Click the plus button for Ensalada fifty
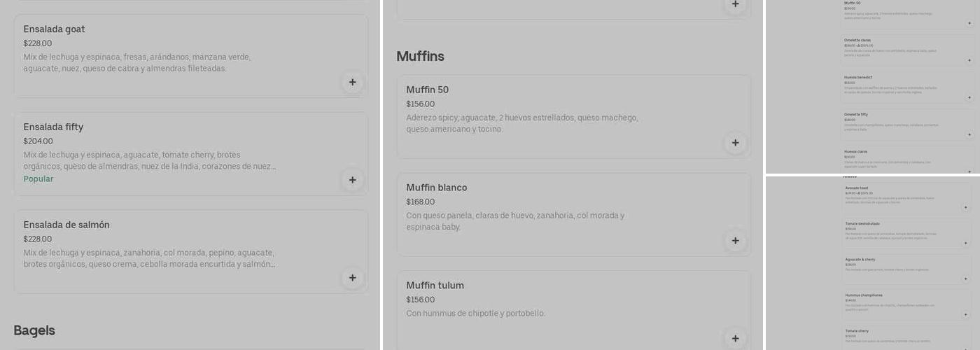 [x=352, y=180]
